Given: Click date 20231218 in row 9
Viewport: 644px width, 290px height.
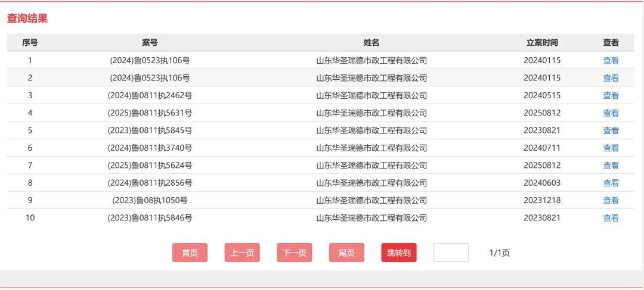Looking at the screenshot, I should (542, 200).
